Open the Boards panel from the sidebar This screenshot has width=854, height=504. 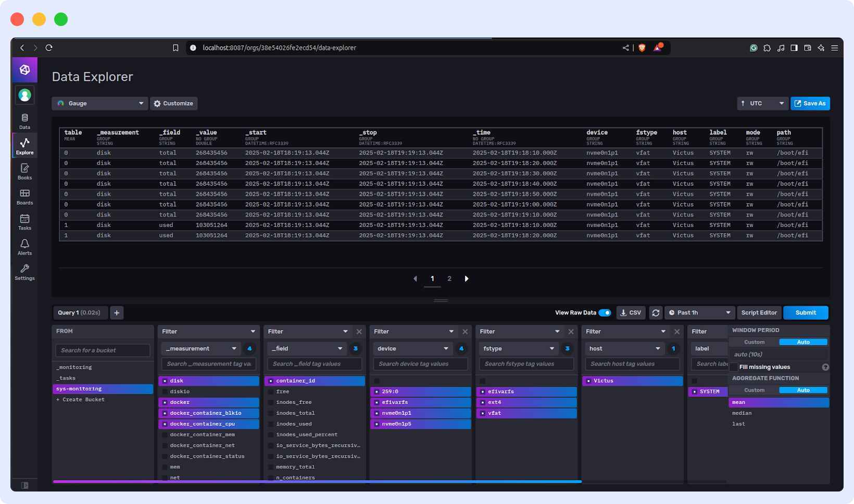(24, 197)
